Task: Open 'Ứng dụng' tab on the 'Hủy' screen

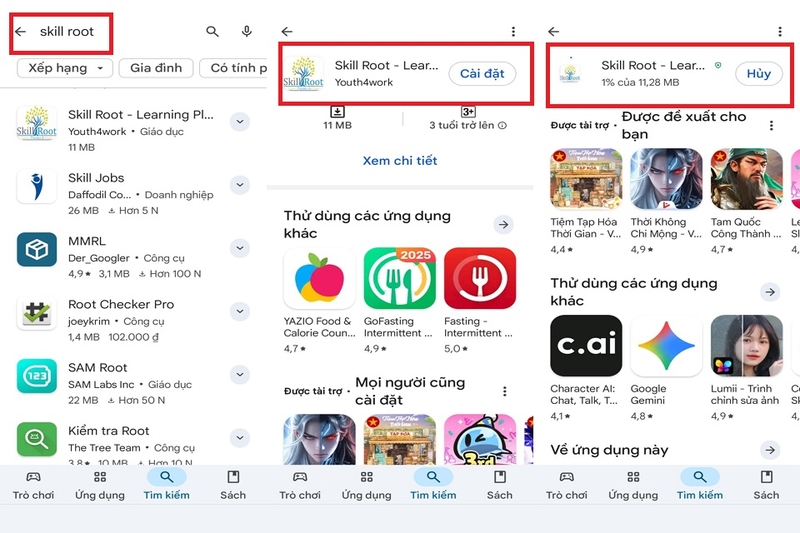Action: click(x=633, y=485)
